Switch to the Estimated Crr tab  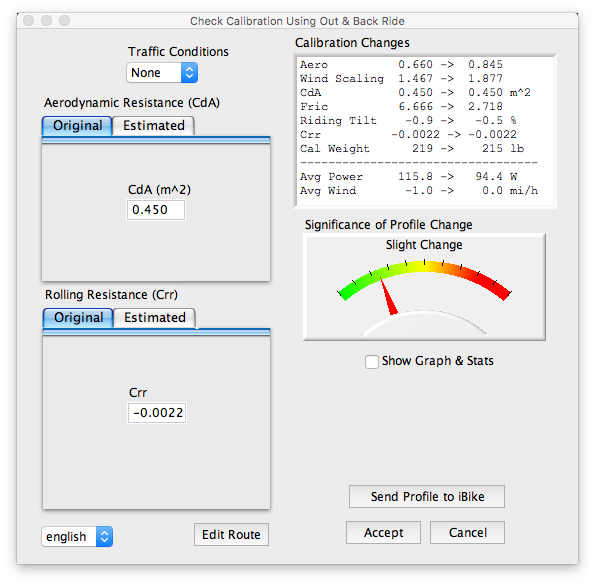(155, 318)
